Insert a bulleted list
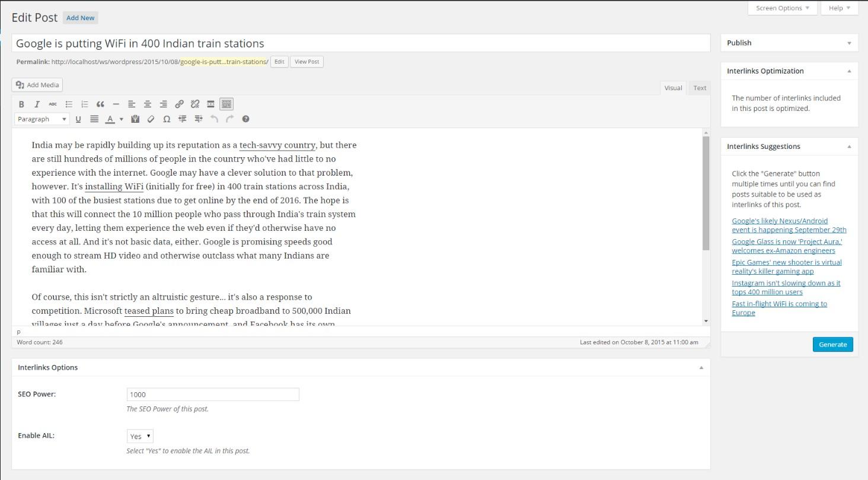The image size is (868, 480). (x=69, y=104)
